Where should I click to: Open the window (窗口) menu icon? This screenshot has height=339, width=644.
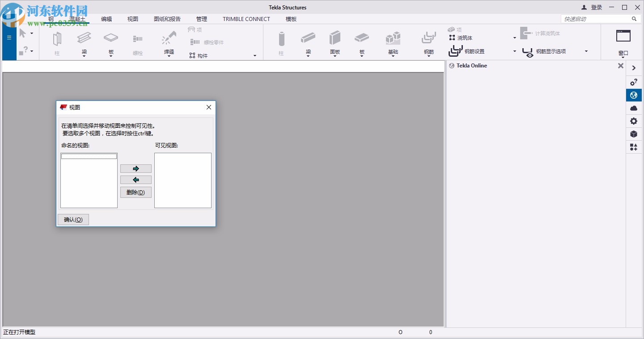click(x=623, y=36)
